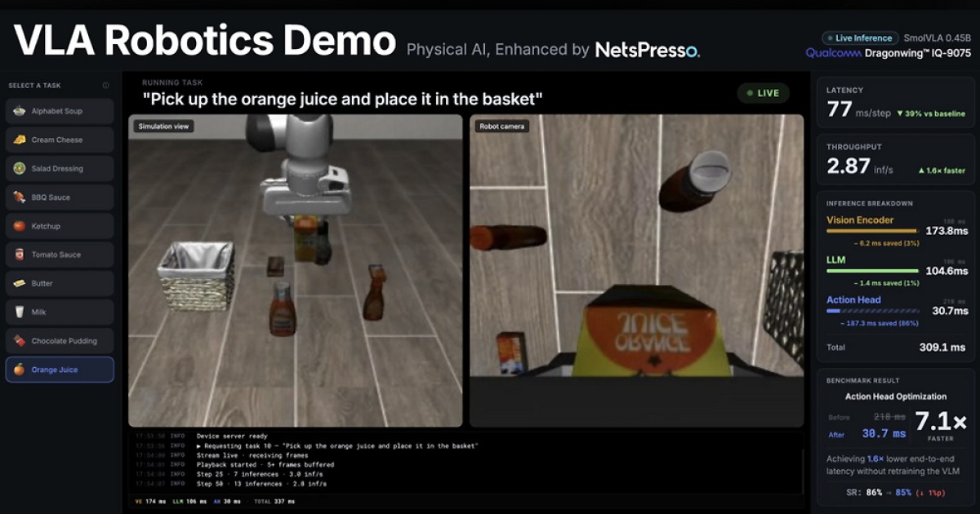
Task: Open the simulation view video frame
Action: pos(296,270)
